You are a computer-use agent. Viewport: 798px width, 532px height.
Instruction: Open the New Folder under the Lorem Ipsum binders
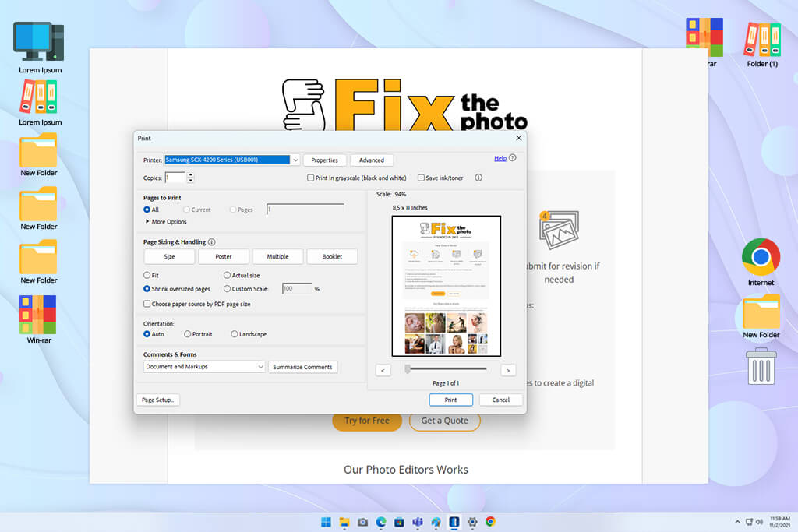(x=38, y=150)
